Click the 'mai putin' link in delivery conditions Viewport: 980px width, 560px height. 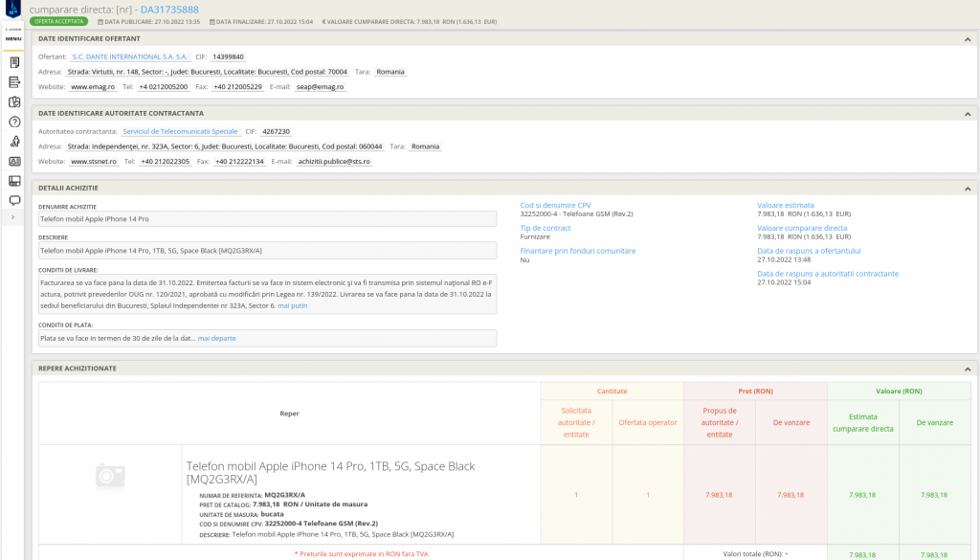pyautogui.click(x=293, y=305)
